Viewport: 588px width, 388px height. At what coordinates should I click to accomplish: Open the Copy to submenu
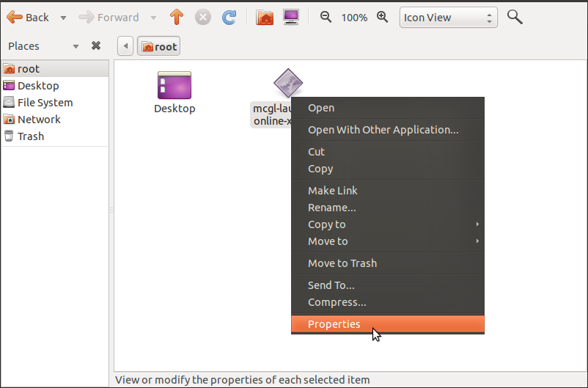[x=327, y=224]
